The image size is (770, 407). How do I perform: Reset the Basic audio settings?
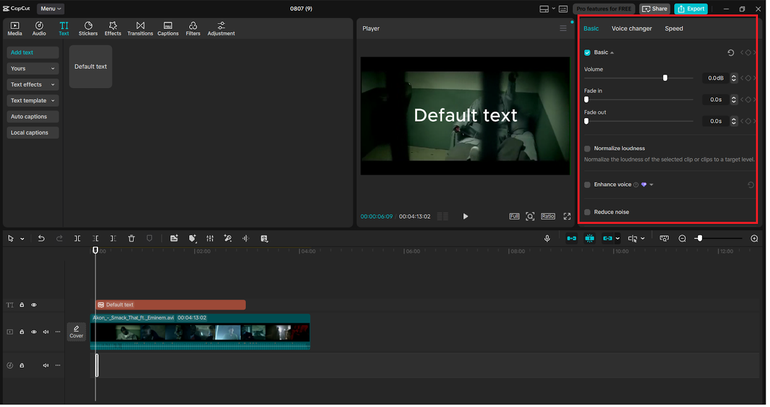click(730, 52)
